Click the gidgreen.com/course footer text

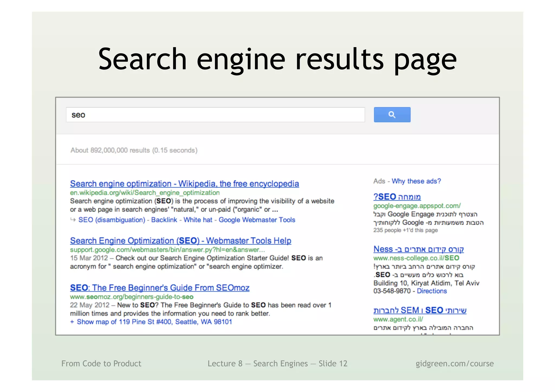click(454, 364)
